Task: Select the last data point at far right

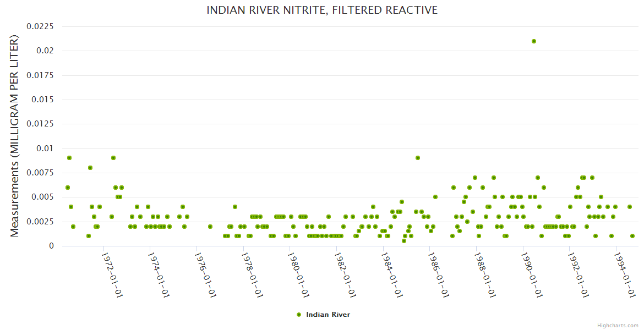Action: [x=632, y=236]
